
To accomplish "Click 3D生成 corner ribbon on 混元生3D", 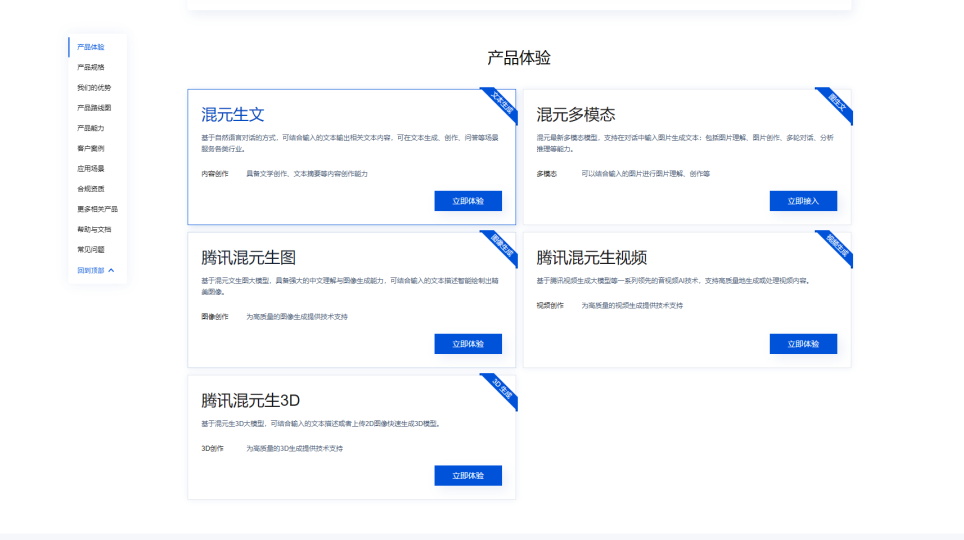I will tap(502, 389).
